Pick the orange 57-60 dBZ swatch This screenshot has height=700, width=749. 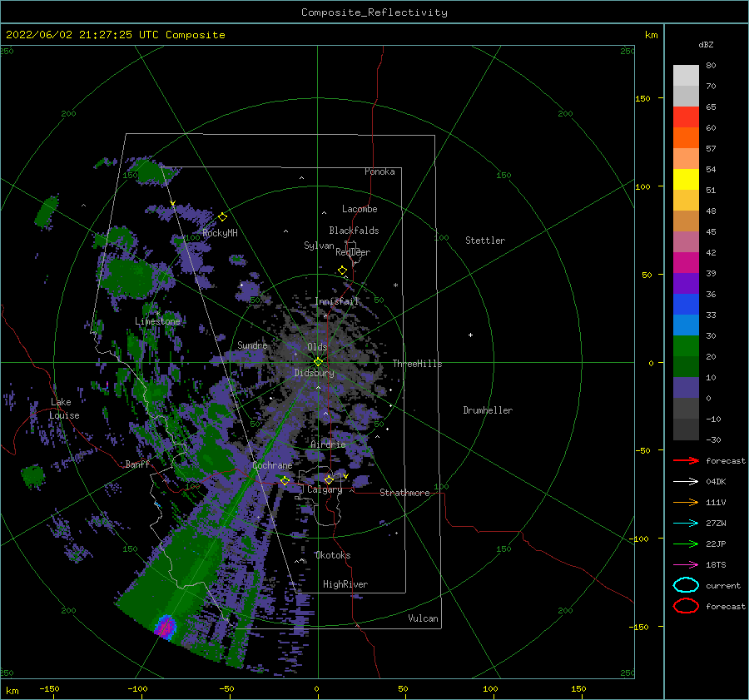tap(686, 138)
